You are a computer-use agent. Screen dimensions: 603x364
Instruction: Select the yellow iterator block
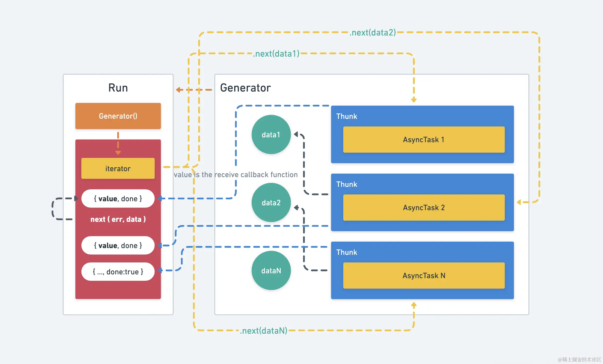pos(118,168)
